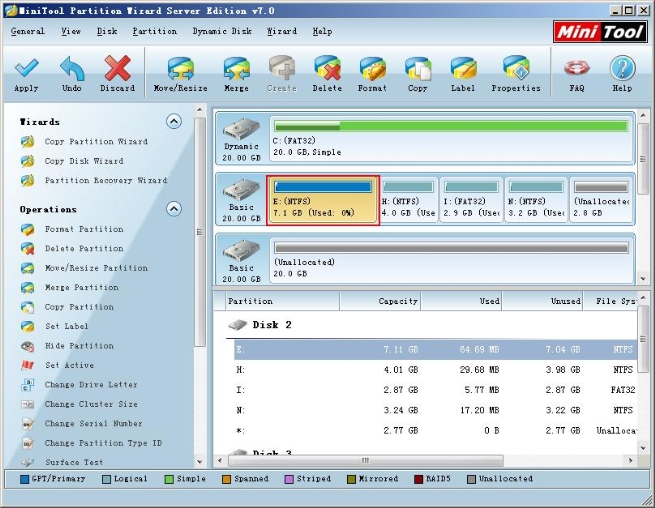
Task: Click the Set Label sidebar icon
Action: pos(28,326)
